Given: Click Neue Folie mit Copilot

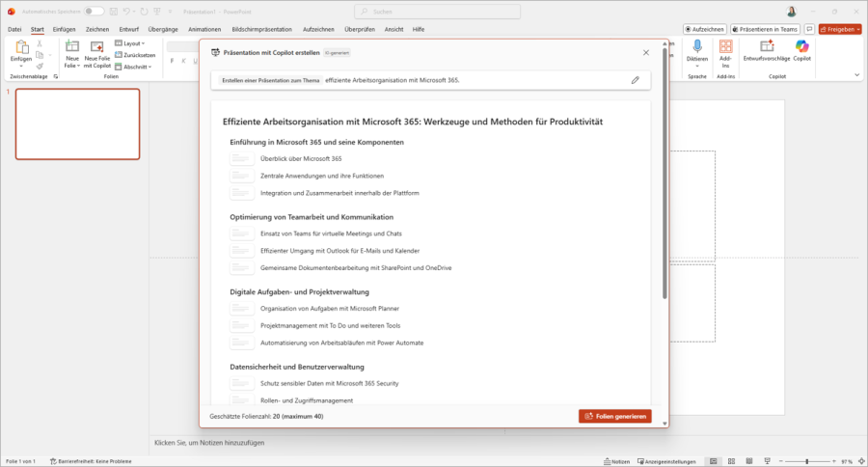Looking at the screenshot, I should [x=97, y=54].
